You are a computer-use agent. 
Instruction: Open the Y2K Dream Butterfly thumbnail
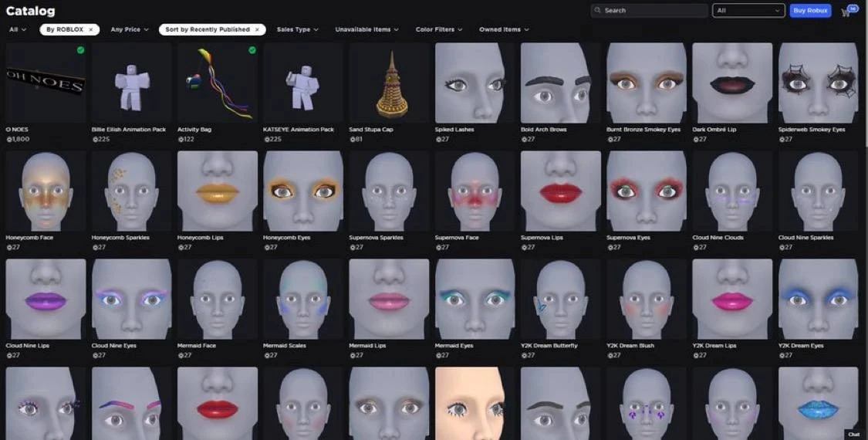click(x=561, y=299)
